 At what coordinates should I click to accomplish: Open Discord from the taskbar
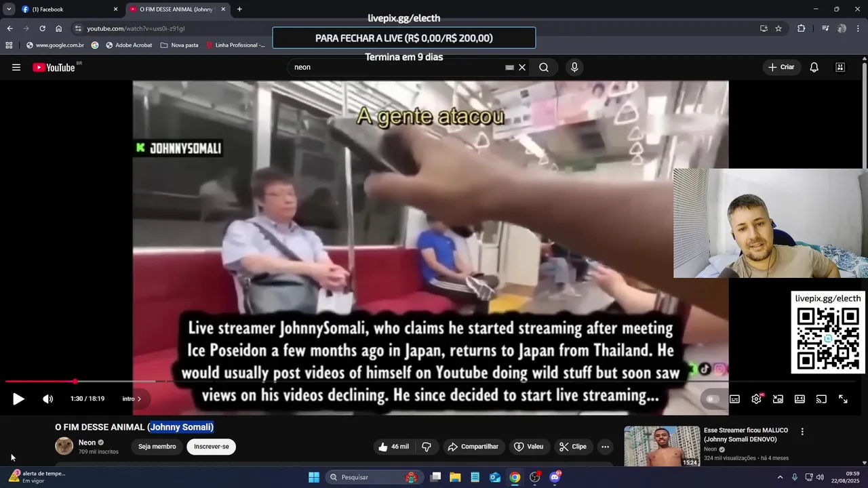(555, 477)
